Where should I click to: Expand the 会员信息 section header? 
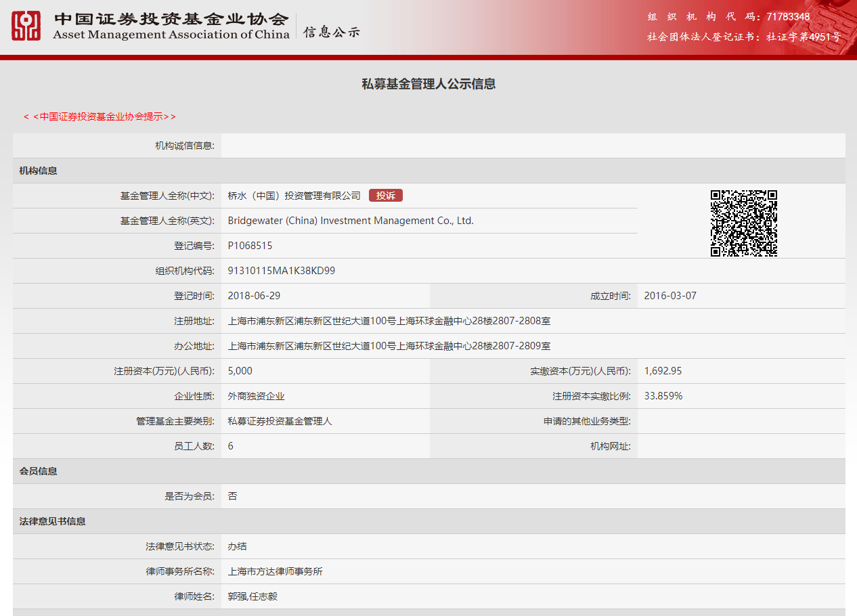tap(37, 471)
